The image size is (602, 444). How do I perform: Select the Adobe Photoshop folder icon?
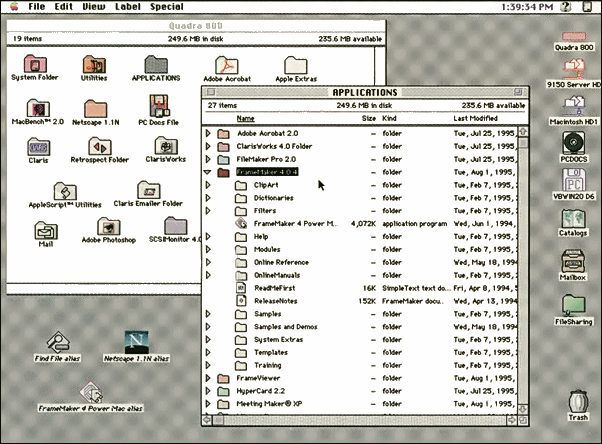[109, 226]
